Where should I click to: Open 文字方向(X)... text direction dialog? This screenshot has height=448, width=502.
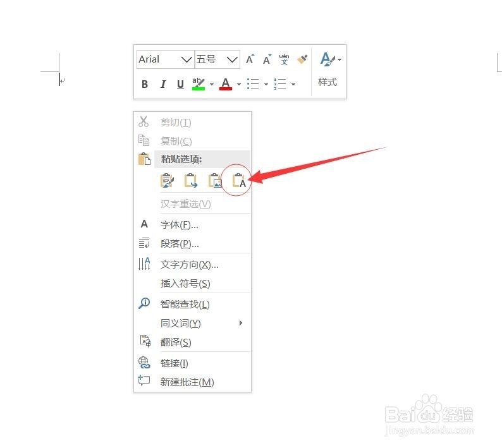pyautogui.click(x=192, y=265)
